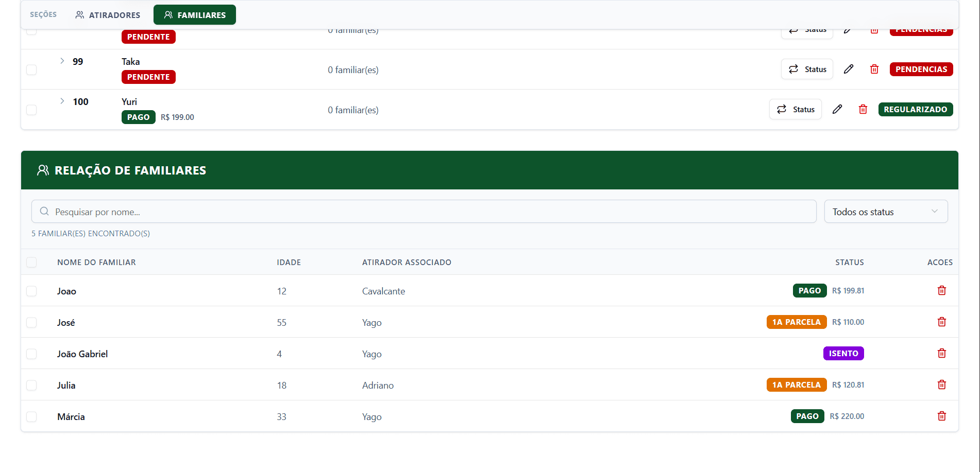The height and width of the screenshot is (472, 980).
Task: Click the amount R$ 199.81
Action: (848, 290)
